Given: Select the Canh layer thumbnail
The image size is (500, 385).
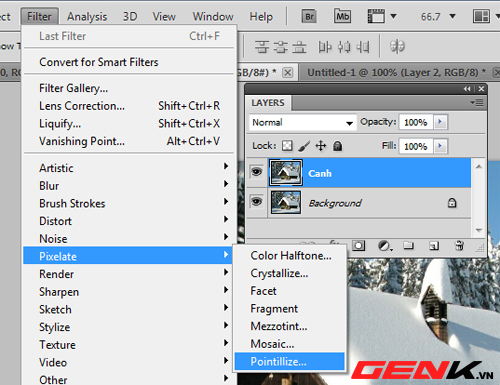Looking at the screenshot, I should coord(286,172).
